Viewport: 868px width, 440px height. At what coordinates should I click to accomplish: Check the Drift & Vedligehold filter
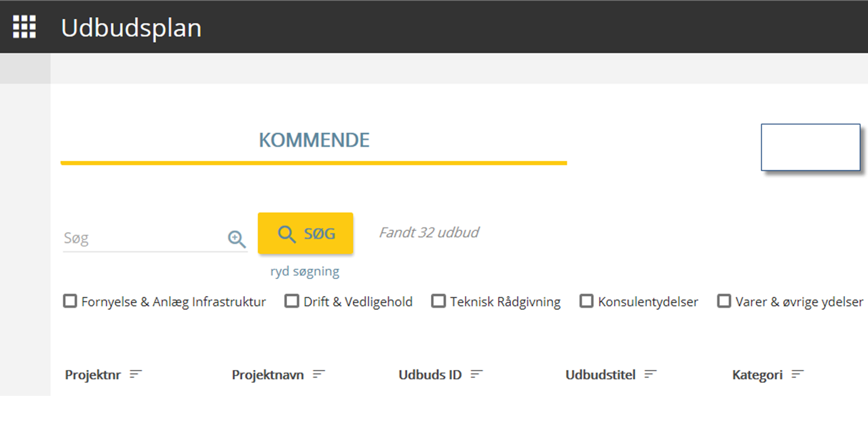coord(291,300)
